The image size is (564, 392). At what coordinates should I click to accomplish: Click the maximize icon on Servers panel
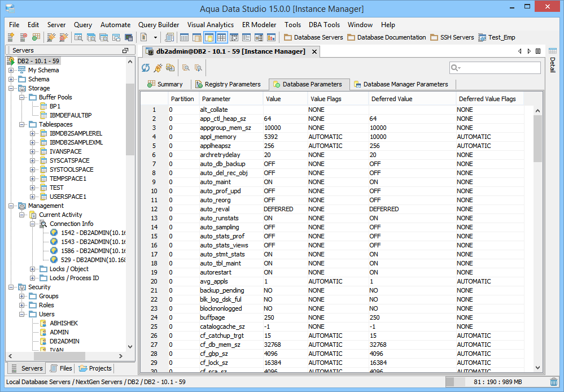[125, 51]
